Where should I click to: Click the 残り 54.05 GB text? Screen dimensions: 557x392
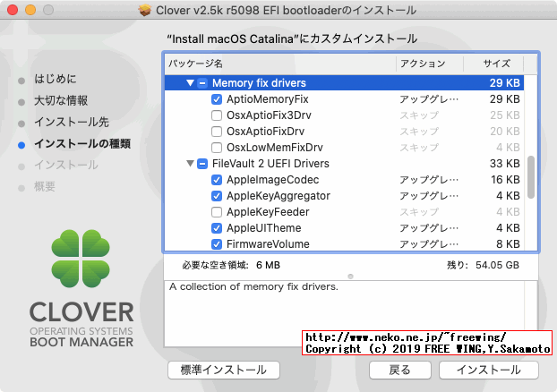[483, 265]
